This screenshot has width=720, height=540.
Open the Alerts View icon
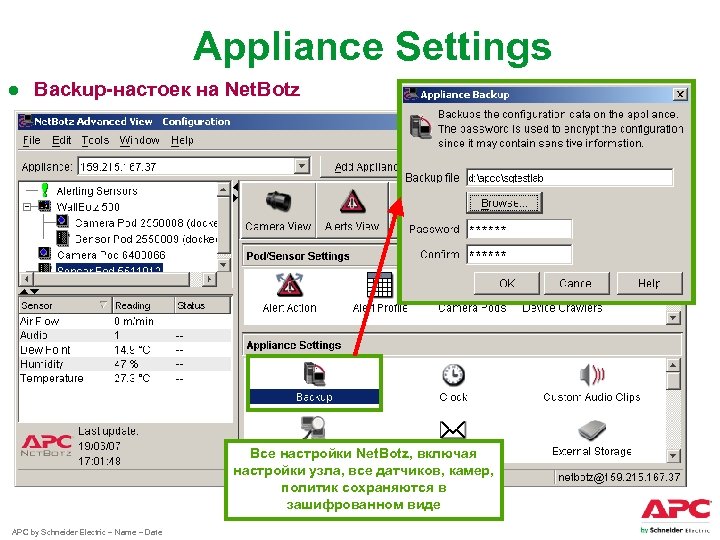(x=352, y=202)
